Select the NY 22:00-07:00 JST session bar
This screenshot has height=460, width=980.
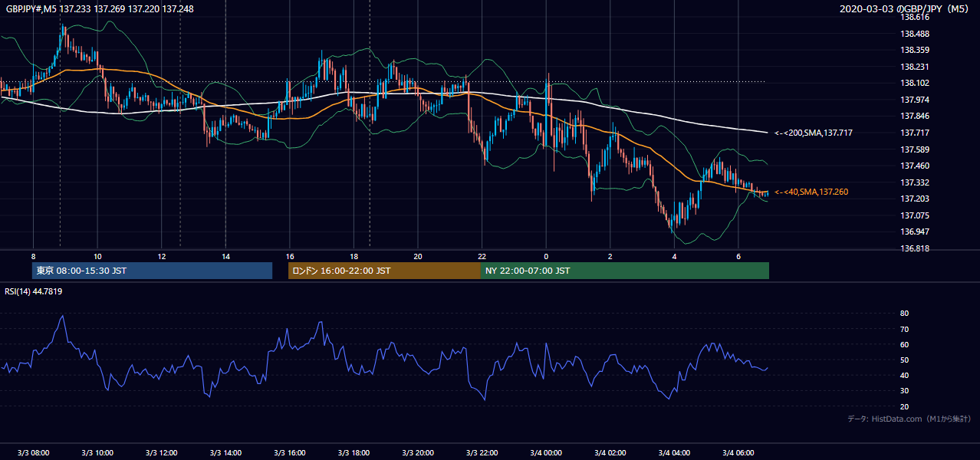(x=625, y=271)
